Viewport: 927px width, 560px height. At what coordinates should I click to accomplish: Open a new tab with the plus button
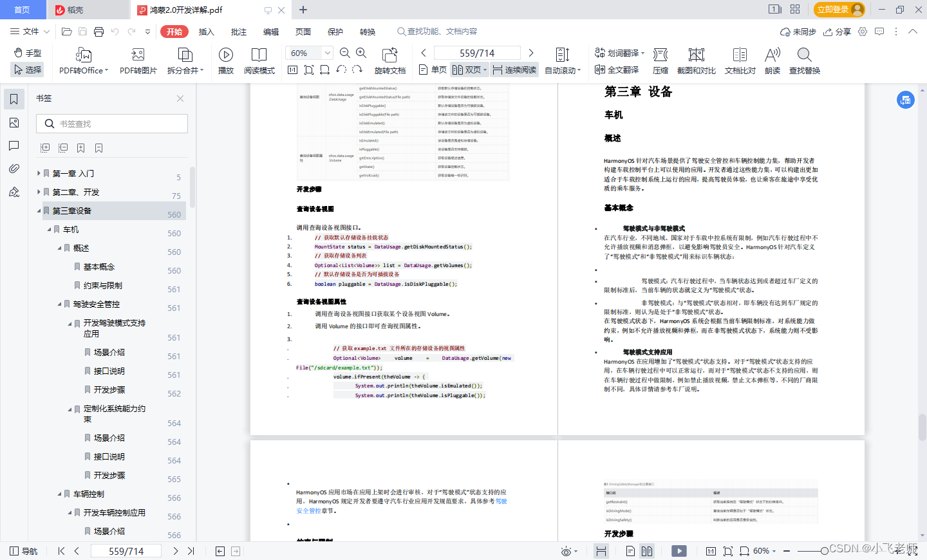[x=303, y=10]
